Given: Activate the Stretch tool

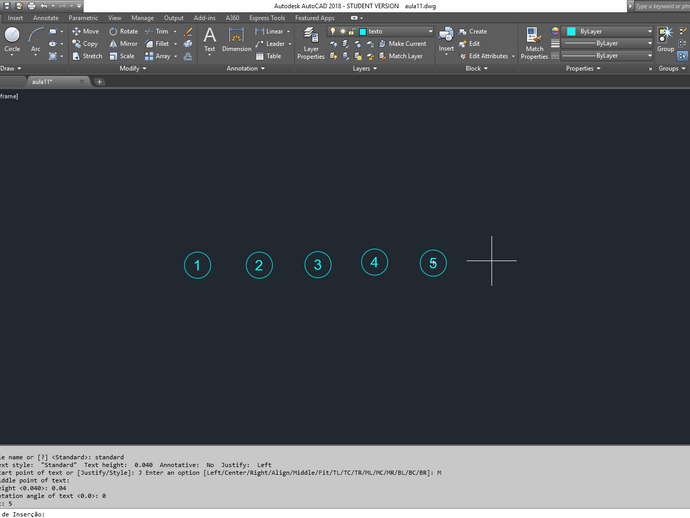Looking at the screenshot, I should click(87, 56).
